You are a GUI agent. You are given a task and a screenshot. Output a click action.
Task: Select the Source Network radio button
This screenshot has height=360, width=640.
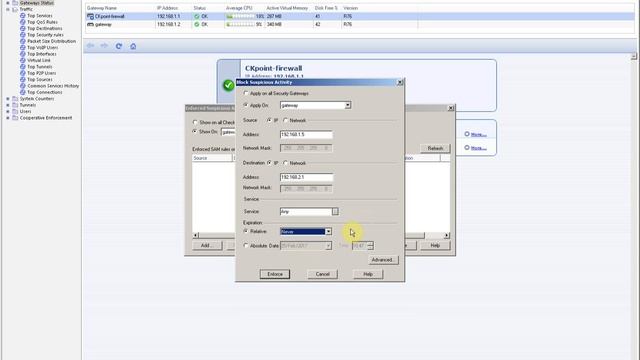coord(285,120)
